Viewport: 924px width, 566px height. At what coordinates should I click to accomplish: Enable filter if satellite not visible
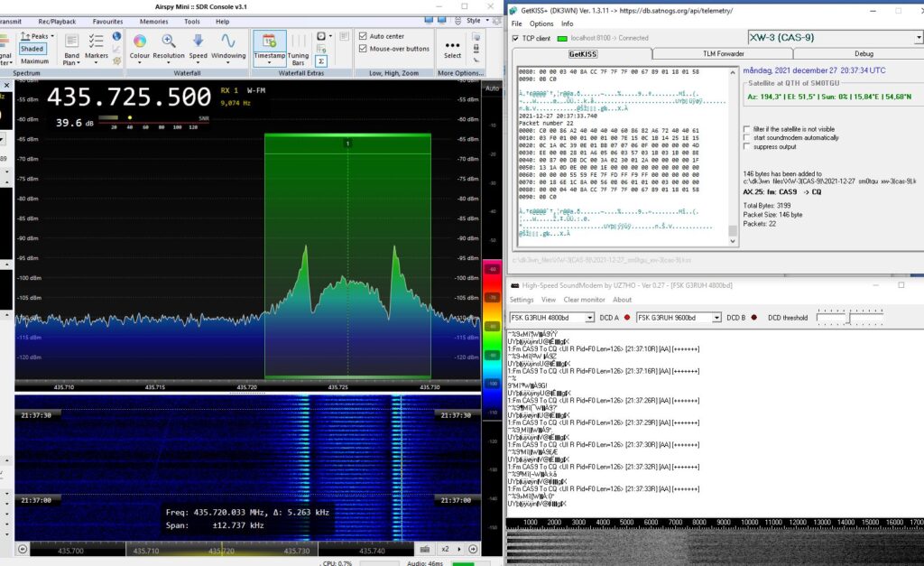pos(747,129)
